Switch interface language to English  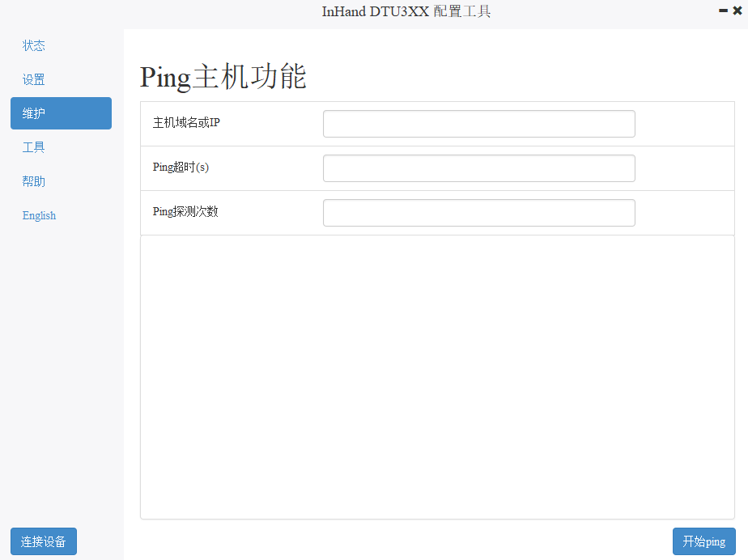coord(39,215)
